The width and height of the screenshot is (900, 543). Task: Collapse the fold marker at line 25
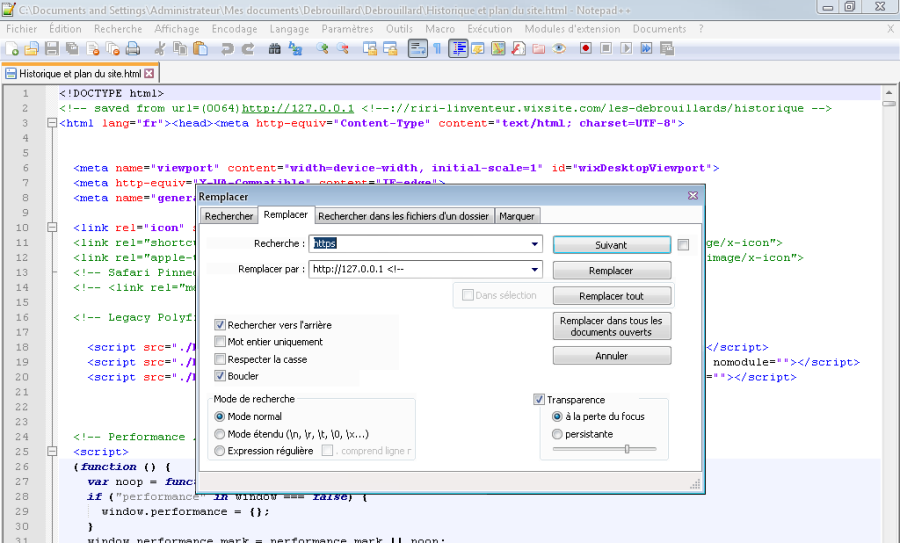pos(52,451)
